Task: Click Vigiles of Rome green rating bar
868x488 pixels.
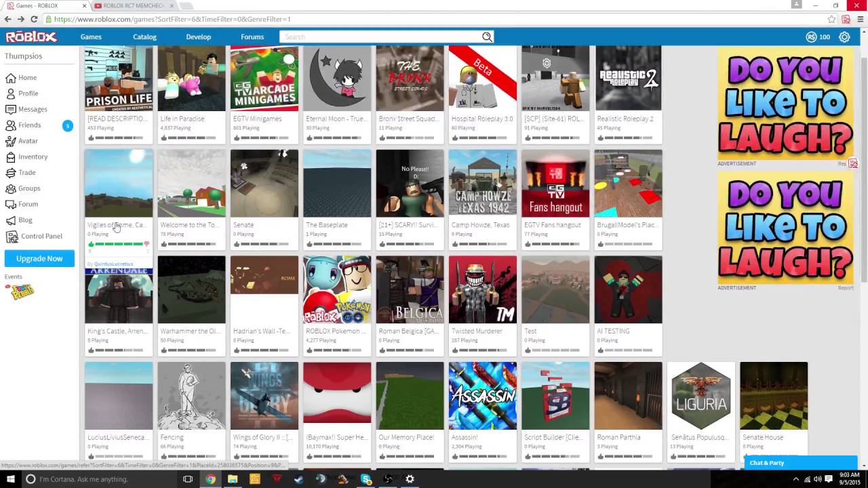Action: [x=119, y=244]
